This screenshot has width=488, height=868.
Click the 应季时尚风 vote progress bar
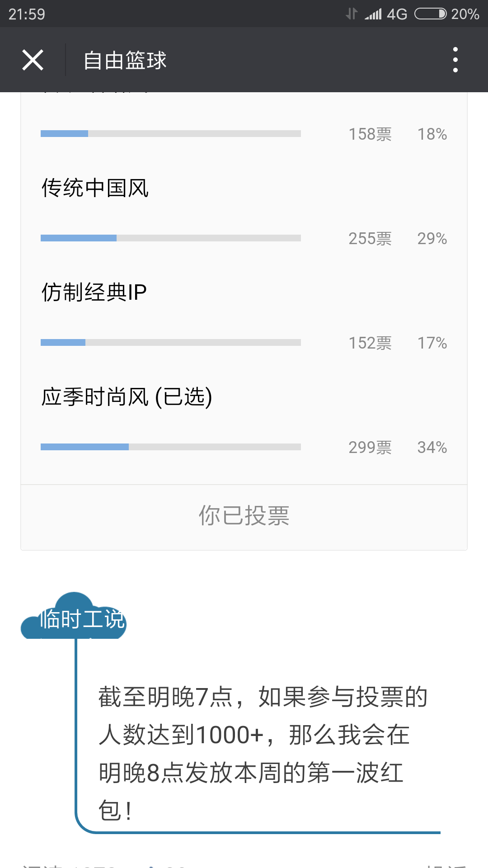click(x=171, y=447)
